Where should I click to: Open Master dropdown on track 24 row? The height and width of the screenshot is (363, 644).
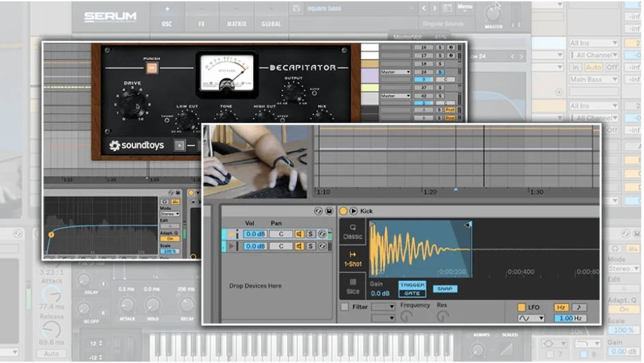coord(395,72)
